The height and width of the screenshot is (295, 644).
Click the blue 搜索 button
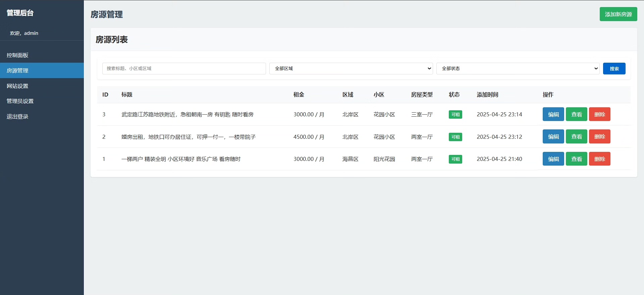(614, 68)
